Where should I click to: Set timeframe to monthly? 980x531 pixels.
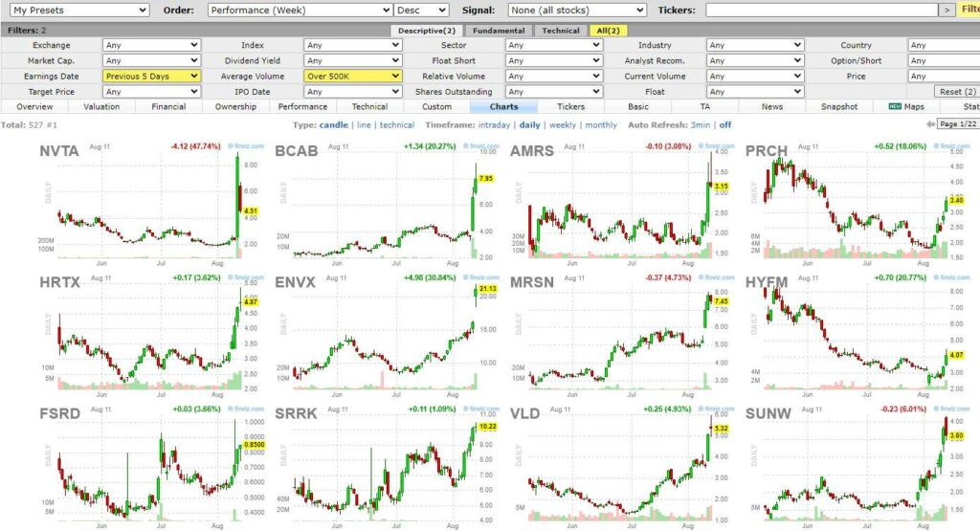coord(601,125)
